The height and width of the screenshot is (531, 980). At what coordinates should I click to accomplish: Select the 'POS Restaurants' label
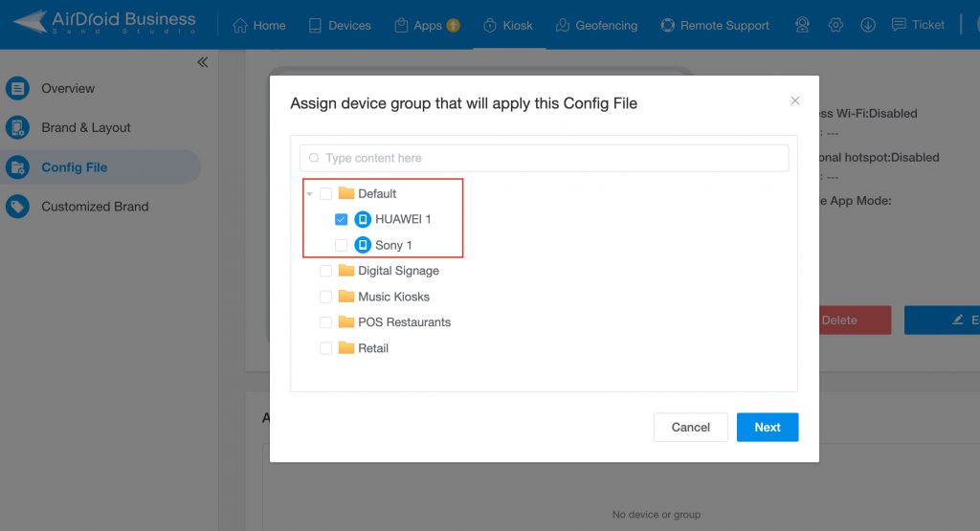(405, 322)
